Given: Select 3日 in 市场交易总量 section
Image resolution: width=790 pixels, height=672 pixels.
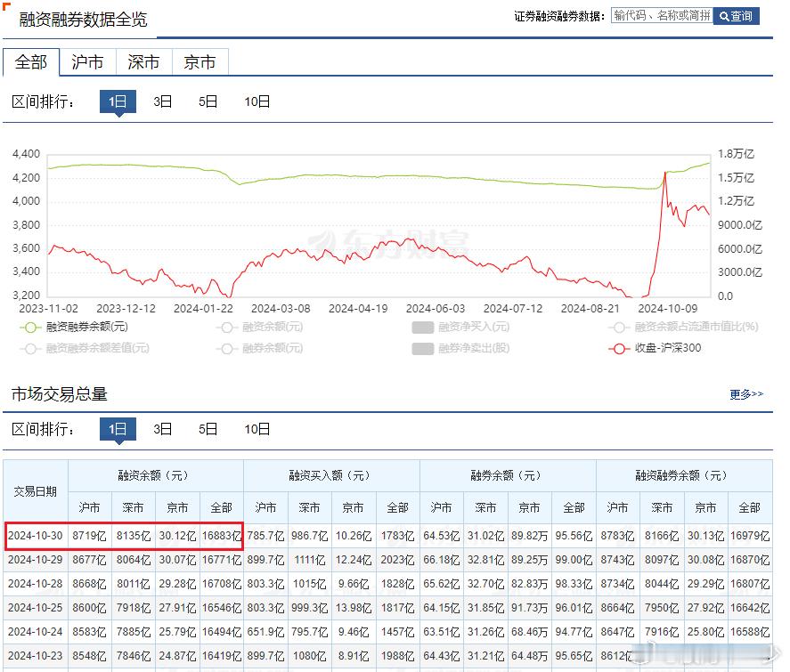Looking at the screenshot, I should click(x=163, y=429).
